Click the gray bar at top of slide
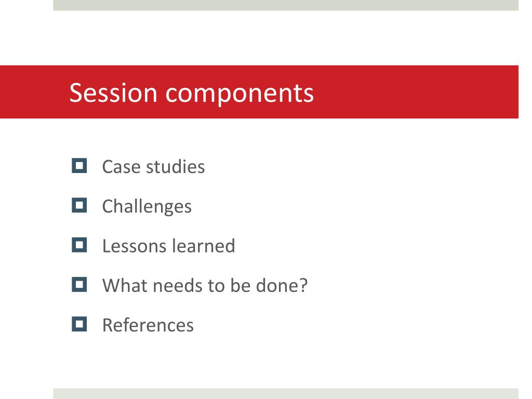The image size is (532, 399). point(286,5)
